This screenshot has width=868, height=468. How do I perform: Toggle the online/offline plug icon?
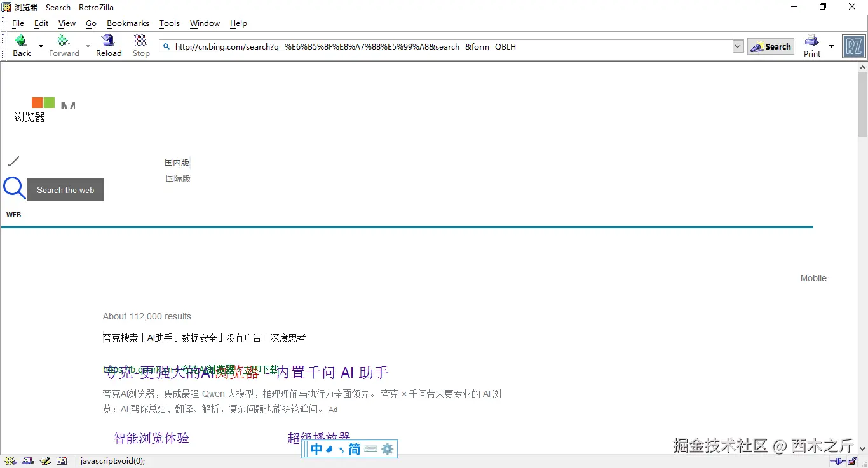(x=837, y=461)
